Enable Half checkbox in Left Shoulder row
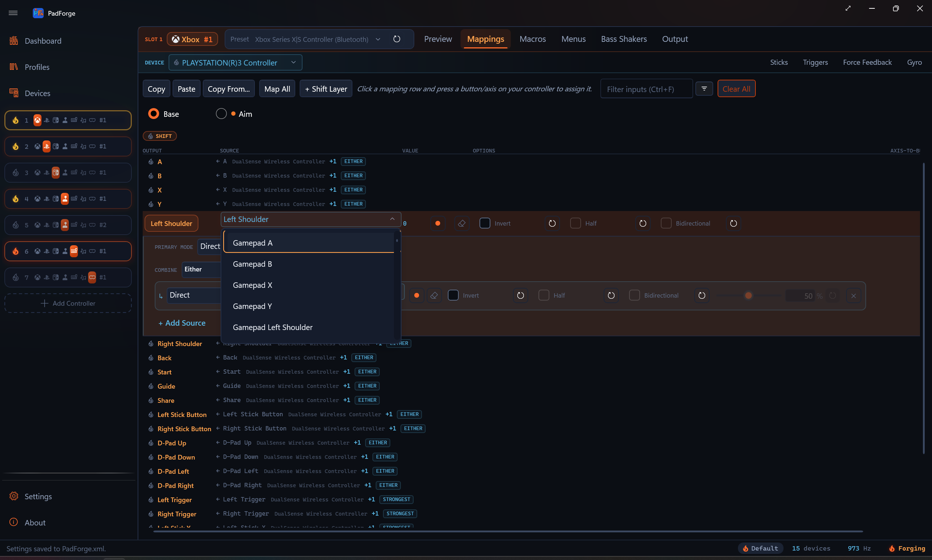This screenshot has height=560, width=932. coord(575,223)
